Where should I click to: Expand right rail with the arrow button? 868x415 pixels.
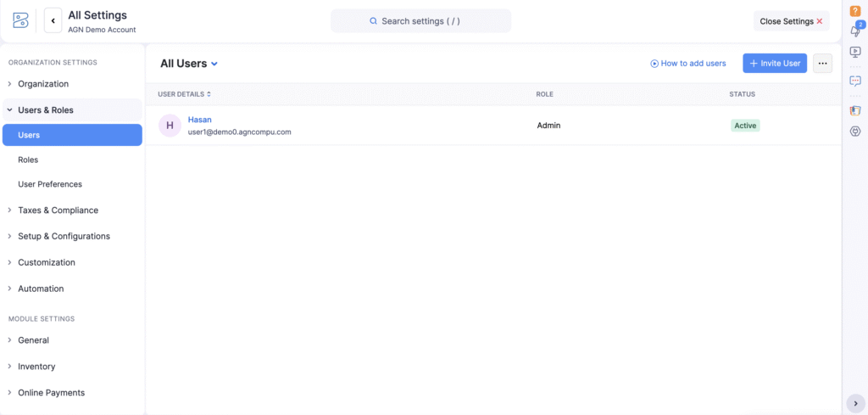point(855,403)
